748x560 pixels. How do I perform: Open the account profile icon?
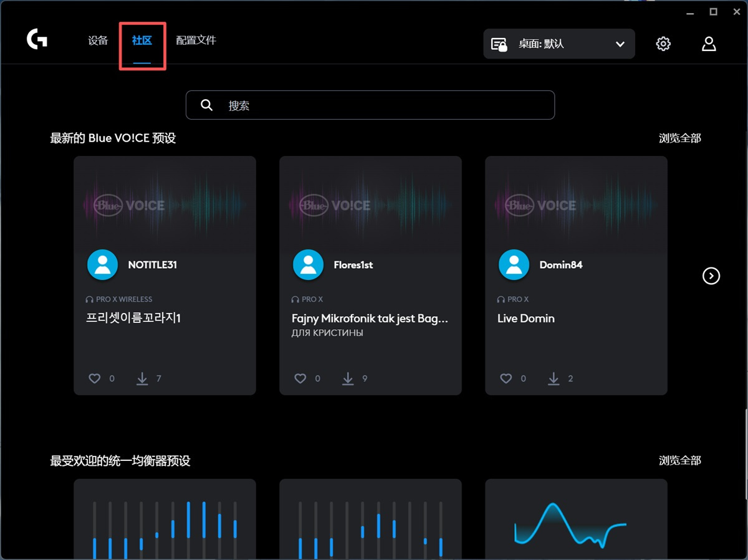[708, 44]
